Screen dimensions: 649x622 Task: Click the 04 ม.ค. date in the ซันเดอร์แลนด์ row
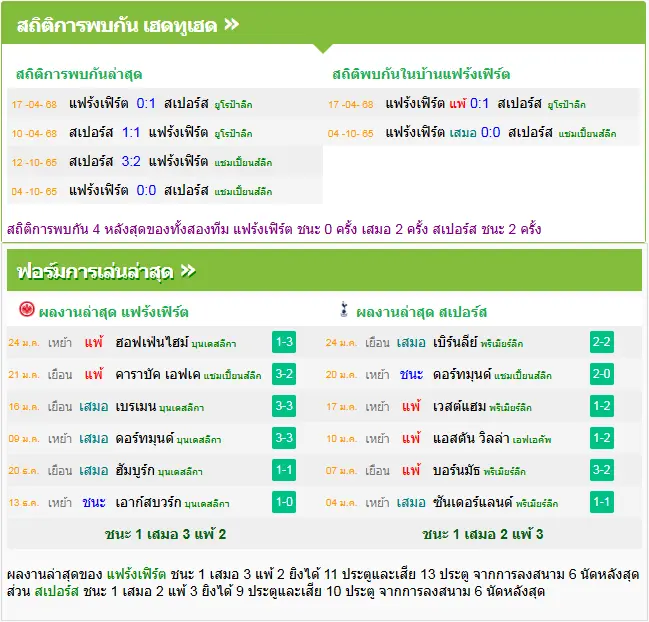point(341,503)
